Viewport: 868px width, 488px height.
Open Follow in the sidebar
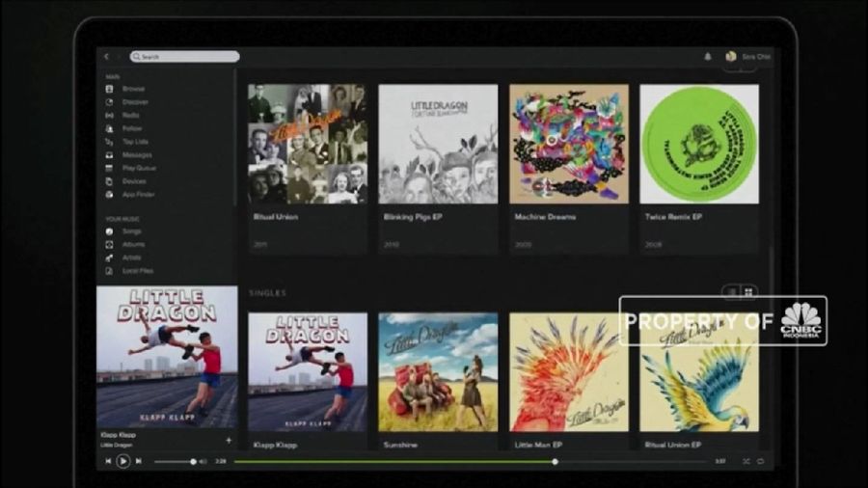(132, 128)
